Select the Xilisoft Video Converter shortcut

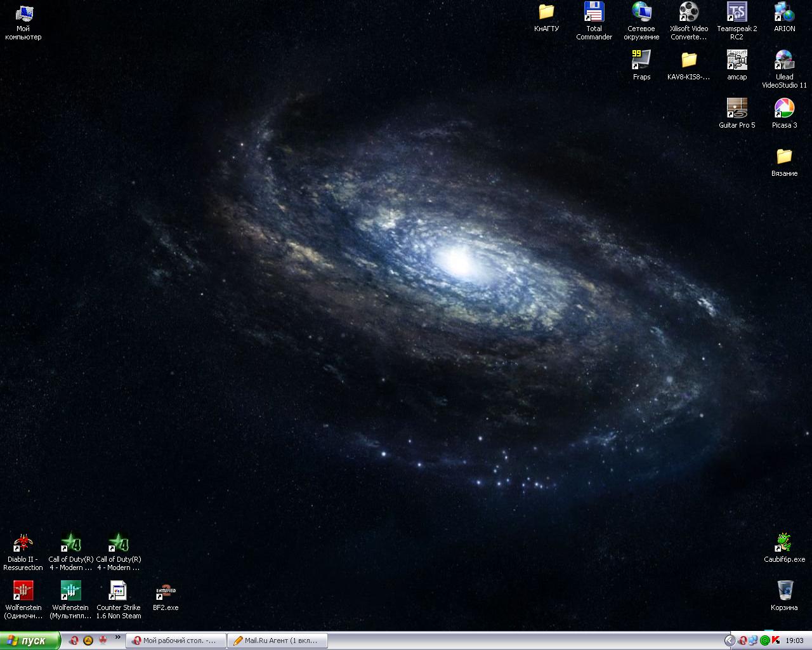pos(689,13)
